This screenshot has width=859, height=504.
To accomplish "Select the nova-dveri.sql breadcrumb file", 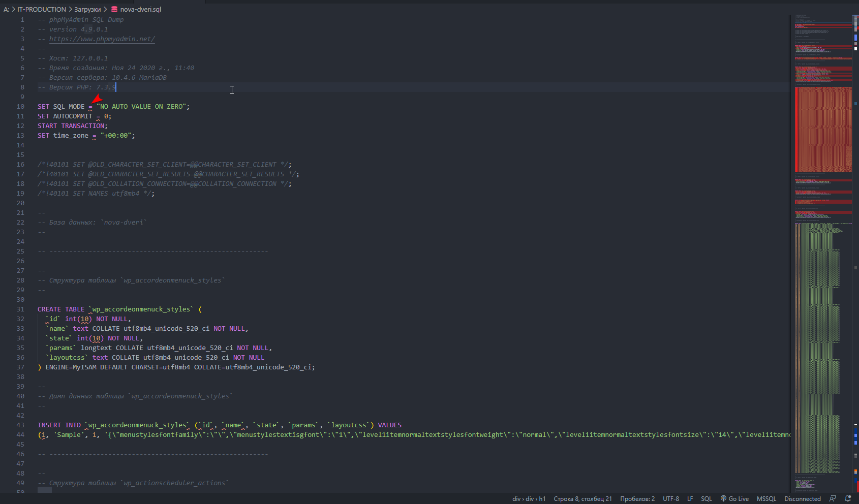I will pos(140,9).
